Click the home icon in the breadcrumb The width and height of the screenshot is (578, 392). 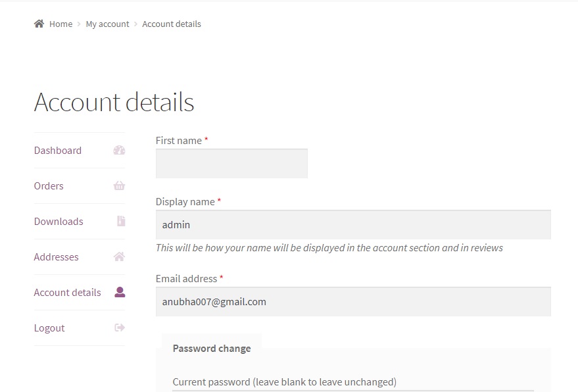coord(39,24)
